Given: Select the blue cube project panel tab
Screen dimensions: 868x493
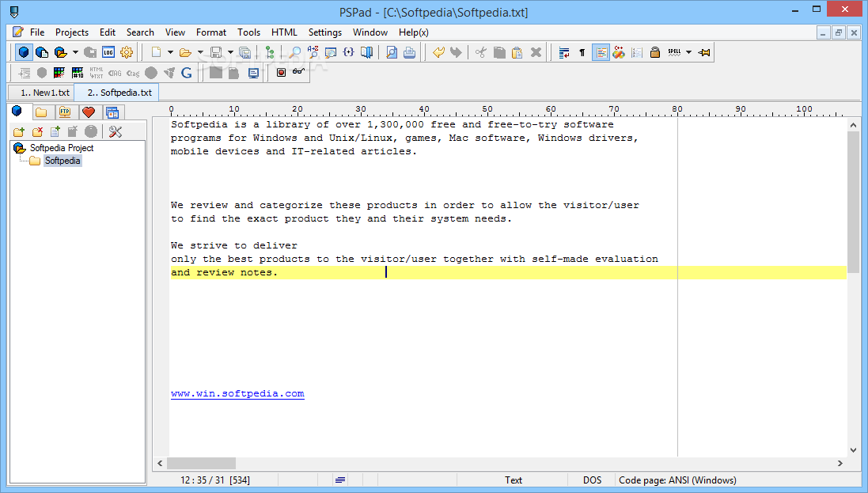Looking at the screenshot, I should click(17, 112).
